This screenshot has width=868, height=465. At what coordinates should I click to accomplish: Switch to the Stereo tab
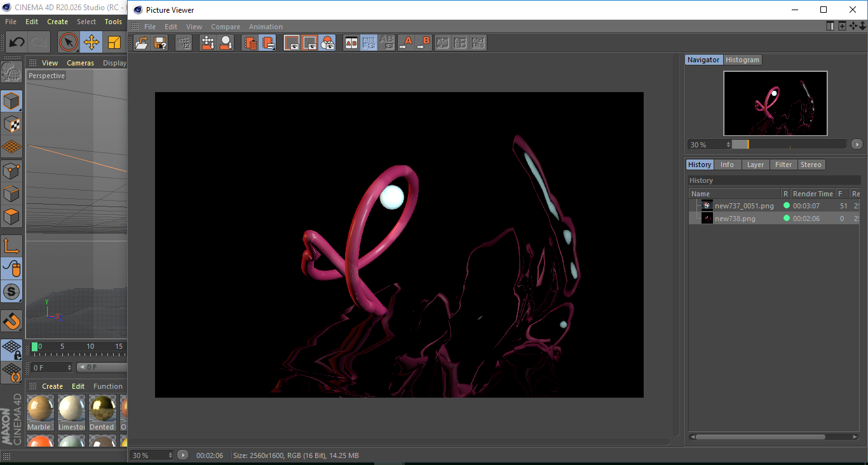tap(811, 165)
